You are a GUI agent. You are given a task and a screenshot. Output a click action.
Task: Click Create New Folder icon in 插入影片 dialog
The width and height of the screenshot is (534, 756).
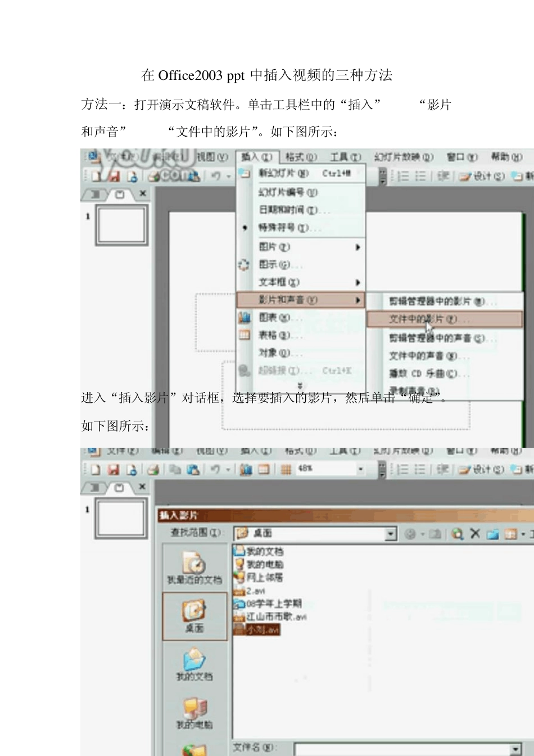click(493, 534)
